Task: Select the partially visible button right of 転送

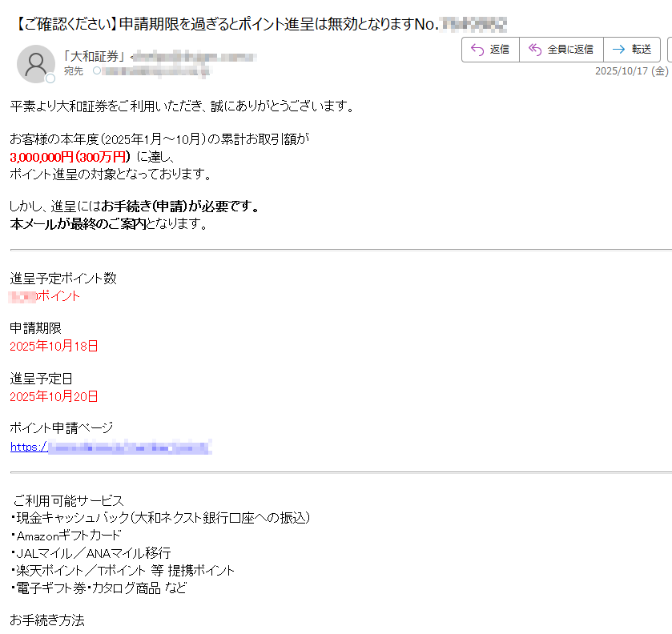Action: (x=668, y=50)
